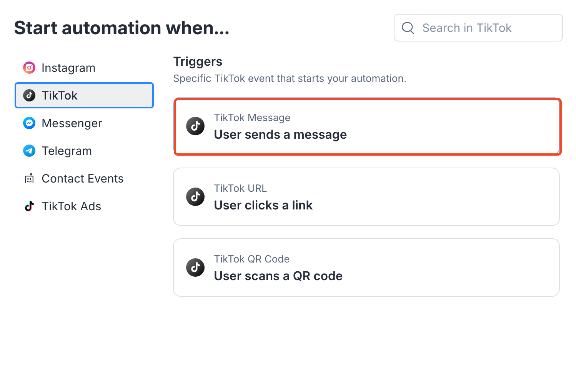
Task: Select the 'User scans a QR code' trigger
Action: click(x=366, y=267)
